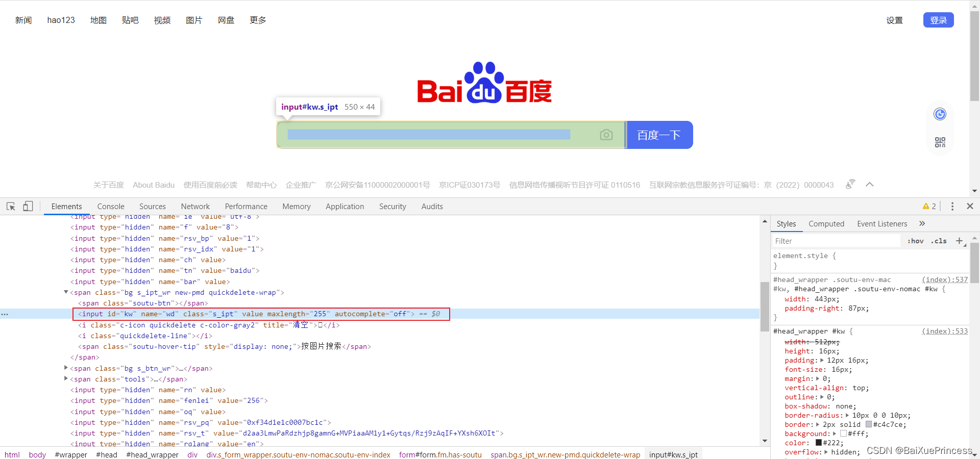980x459 pixels.
Task: Expand border-radius shorthand property
Action: coord(847,415)
